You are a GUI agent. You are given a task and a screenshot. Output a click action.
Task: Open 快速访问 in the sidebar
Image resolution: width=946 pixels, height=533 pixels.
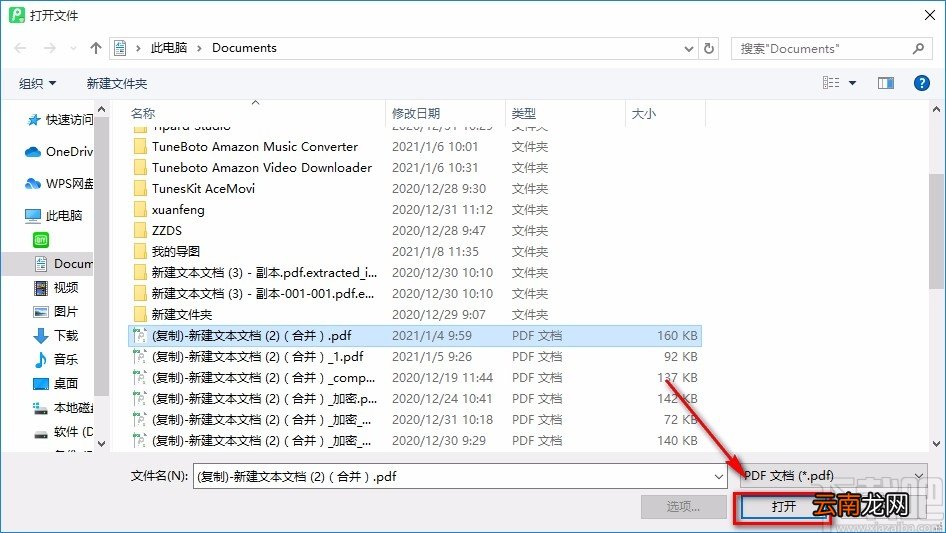[60, 120]
